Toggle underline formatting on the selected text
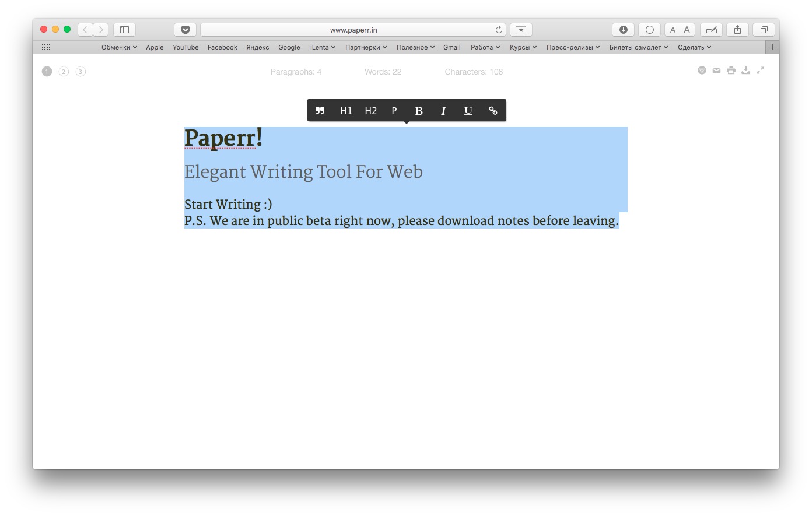 (x=468, y=111)
